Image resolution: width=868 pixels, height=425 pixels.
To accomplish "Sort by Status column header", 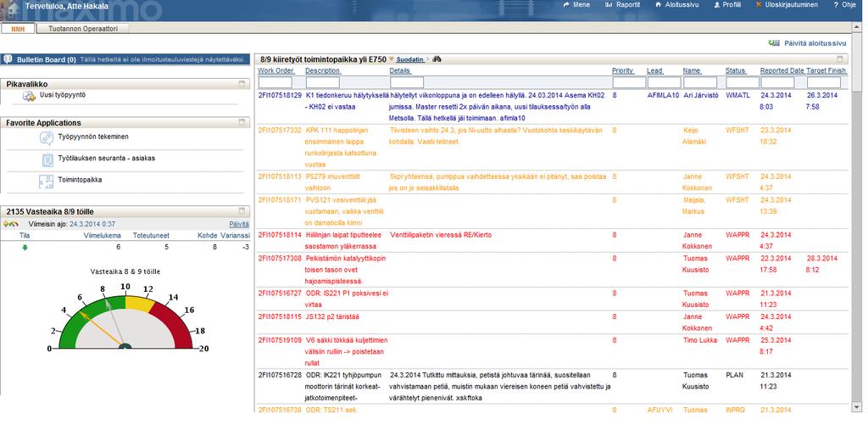I will click(x=735, y=71).
